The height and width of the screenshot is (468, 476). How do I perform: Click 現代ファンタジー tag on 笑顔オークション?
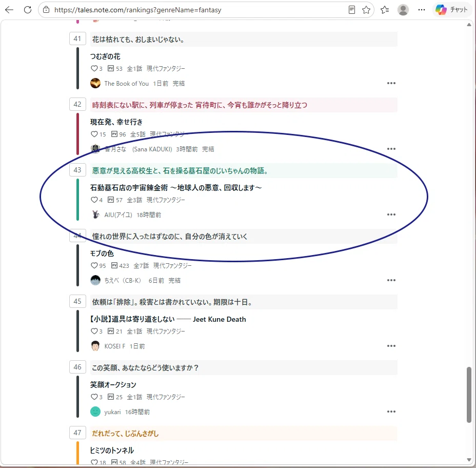(166, 397)
